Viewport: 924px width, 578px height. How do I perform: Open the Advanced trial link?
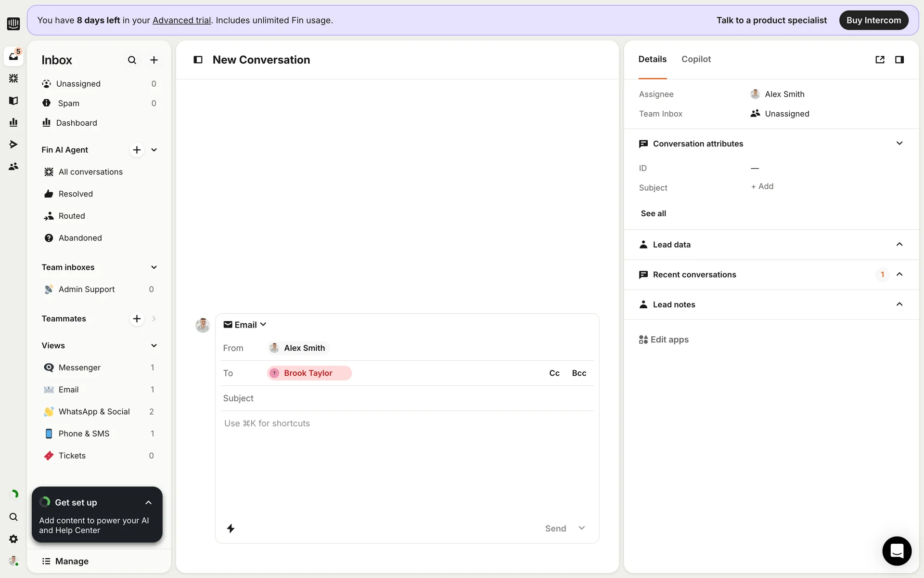click(181, 20)
